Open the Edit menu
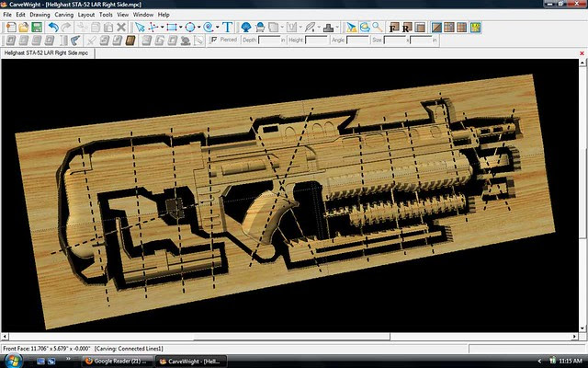This screenshot has width=588, height=368. pyautogui.click(x=20, y=15)
